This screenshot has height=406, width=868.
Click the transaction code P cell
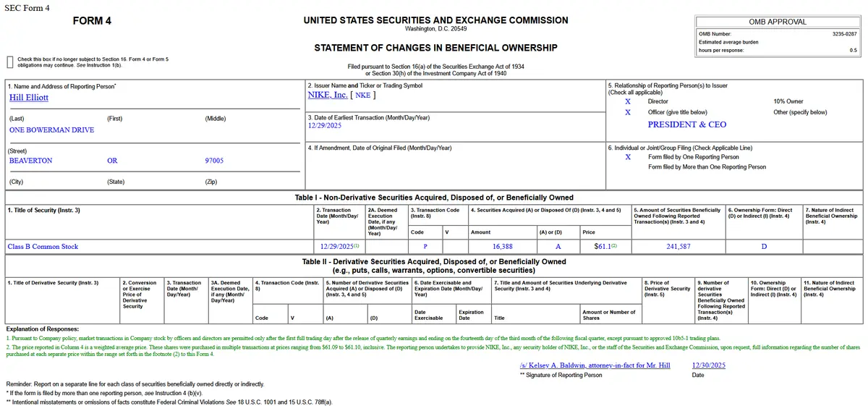(x=425, y=247)
